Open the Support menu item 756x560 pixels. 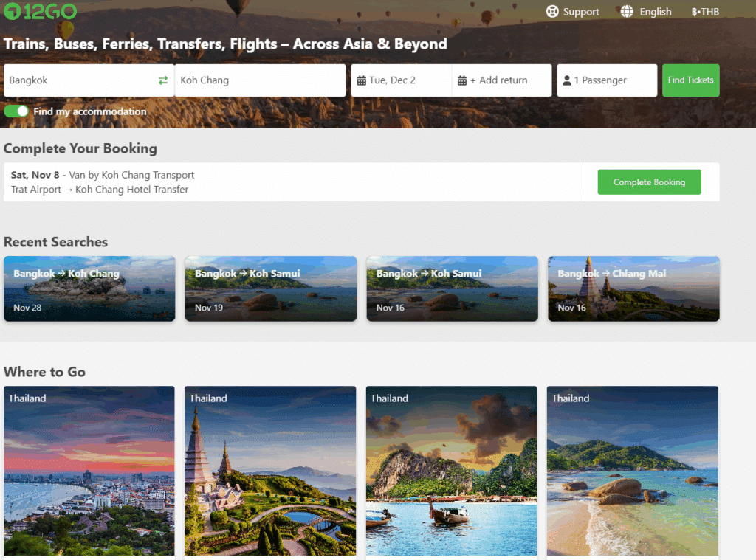[x=580, y=12]
